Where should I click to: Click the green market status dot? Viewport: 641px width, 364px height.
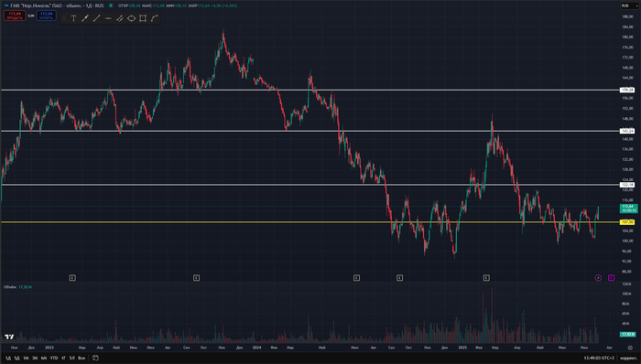pos(111,5)
